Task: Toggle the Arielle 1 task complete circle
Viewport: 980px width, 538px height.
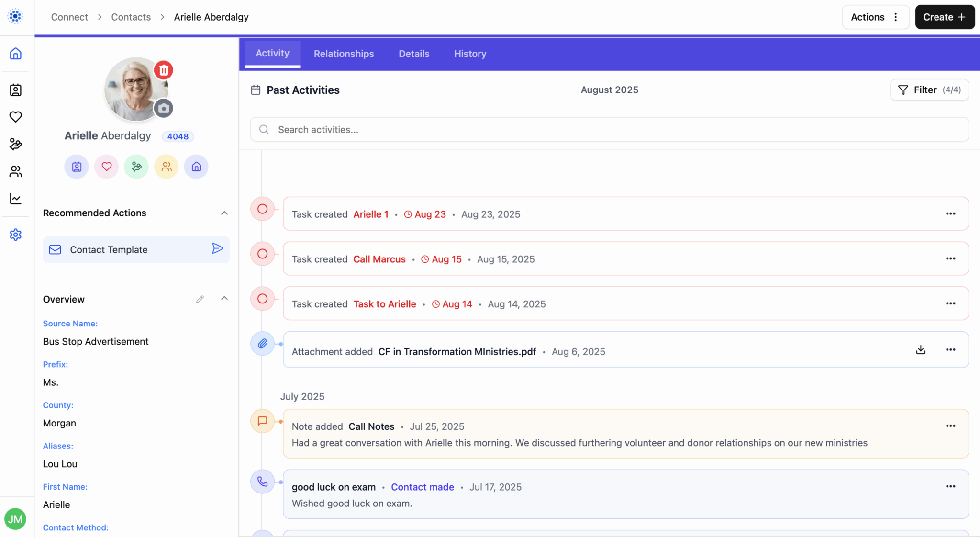Action: point(262,209)
